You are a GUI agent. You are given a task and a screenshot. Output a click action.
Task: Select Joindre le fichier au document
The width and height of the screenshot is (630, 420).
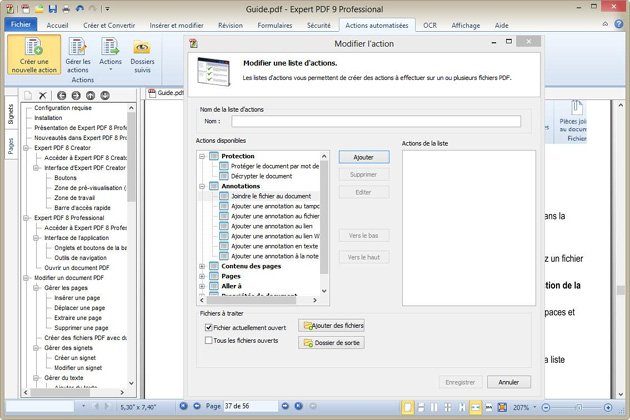tap(271, 196)
